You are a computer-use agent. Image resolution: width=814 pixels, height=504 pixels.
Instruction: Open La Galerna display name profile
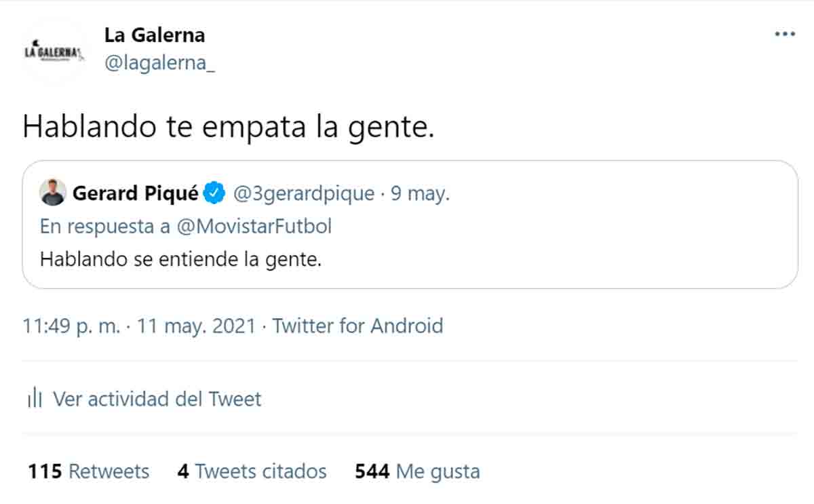click(x=154, y=34)
